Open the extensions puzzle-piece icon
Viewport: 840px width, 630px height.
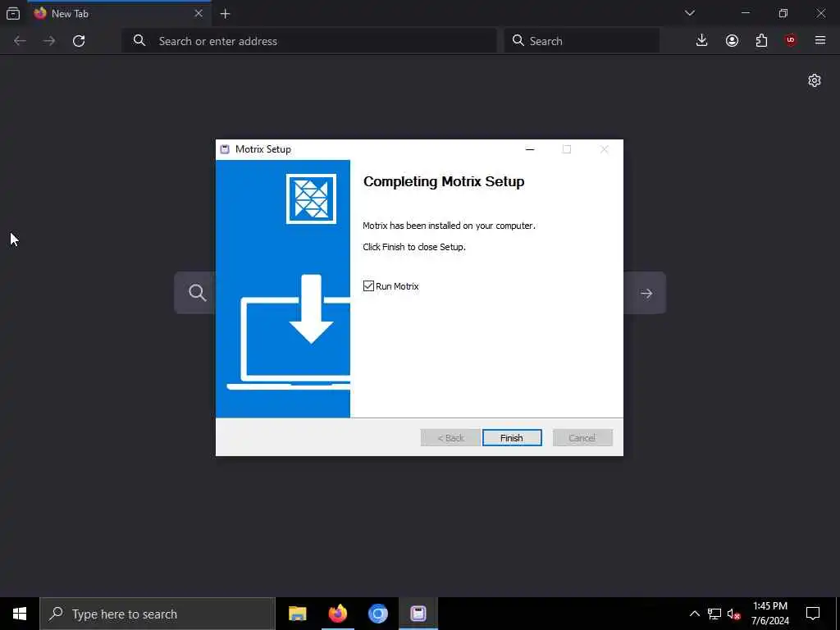[x=761, y=41]
